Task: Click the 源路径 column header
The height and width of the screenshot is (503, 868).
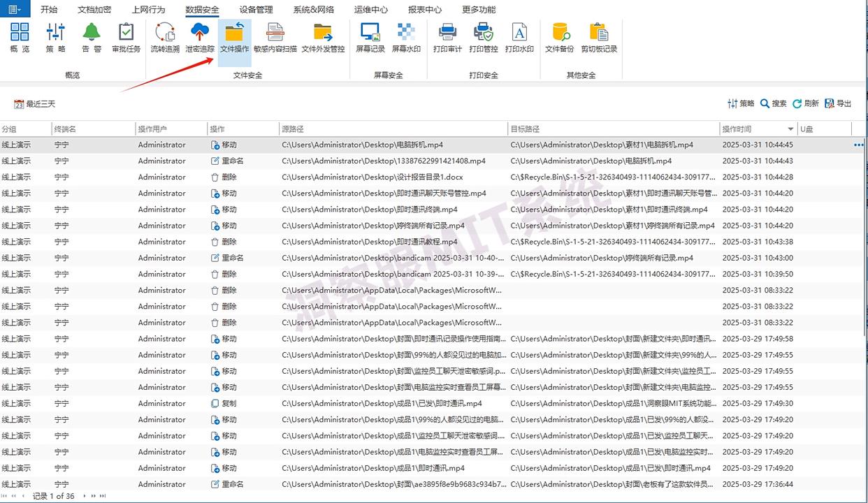Action: click(x=393, y=129)
